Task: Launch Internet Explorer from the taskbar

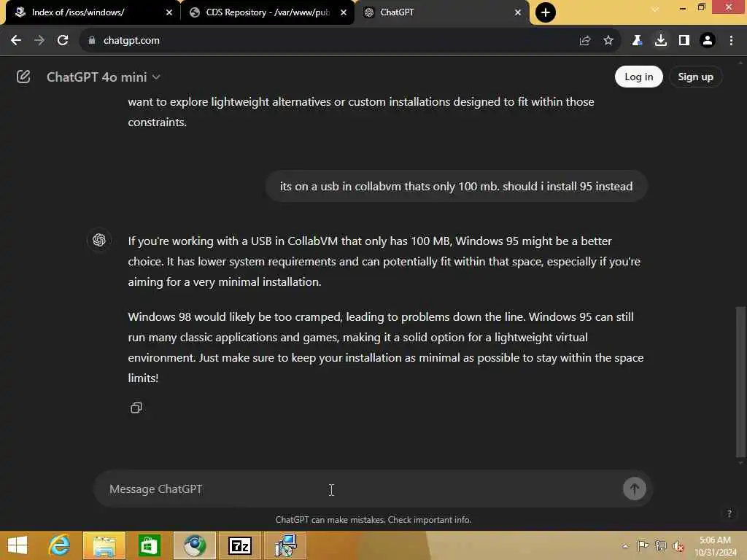Action: (60, 545)
